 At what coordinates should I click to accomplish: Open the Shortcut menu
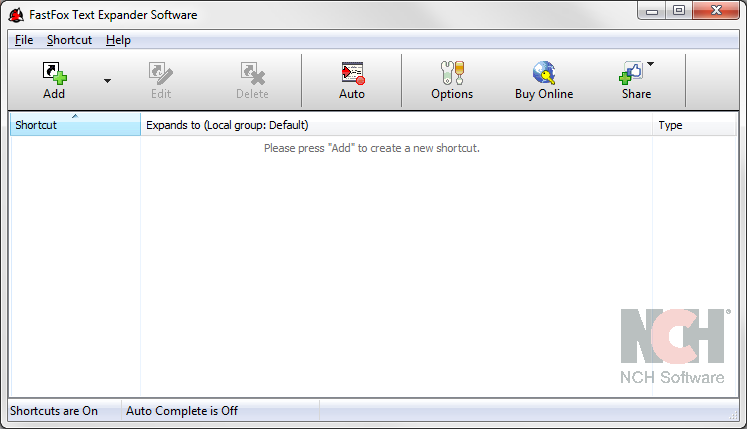click(x=69, y=40)
